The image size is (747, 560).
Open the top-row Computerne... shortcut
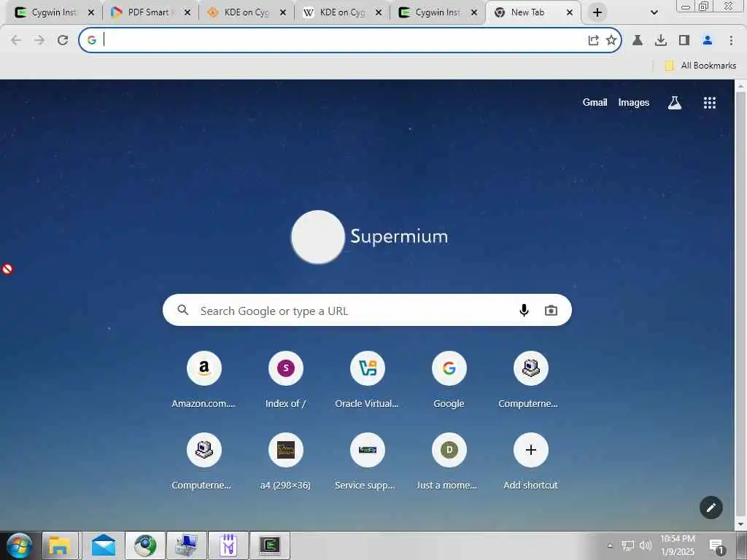(531, 379)
